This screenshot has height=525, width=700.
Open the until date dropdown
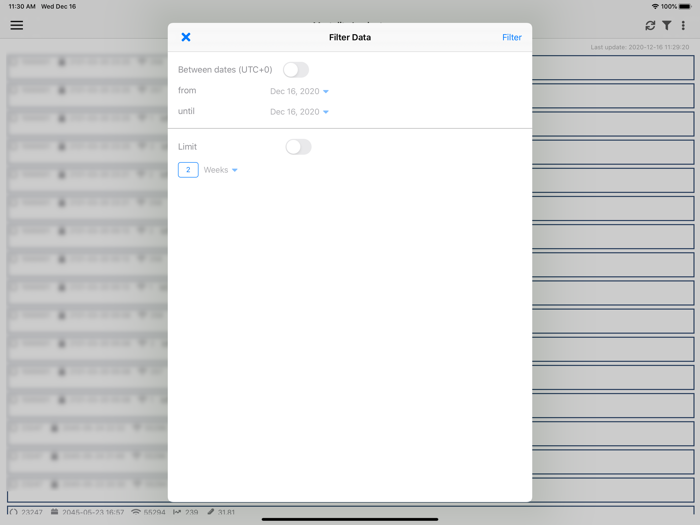[x=299, y=112]
